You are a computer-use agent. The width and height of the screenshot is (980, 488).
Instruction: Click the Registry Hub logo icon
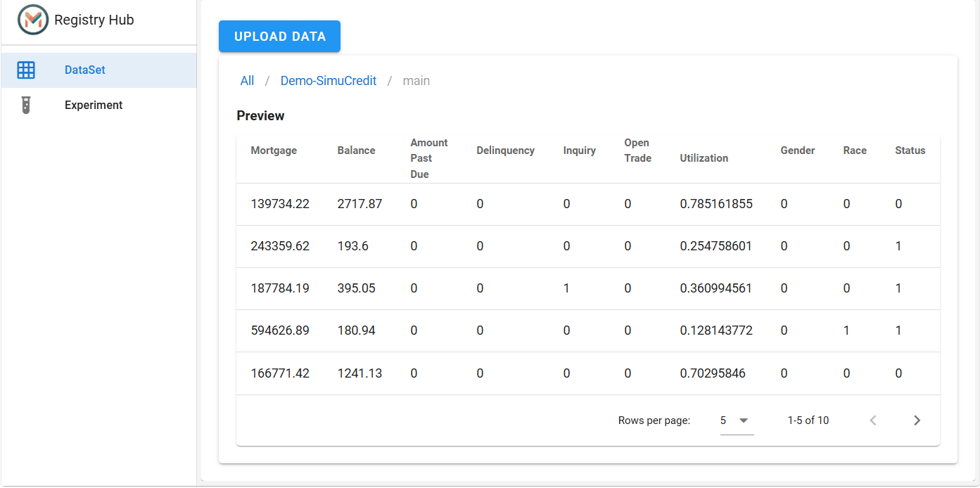pos(33,20)
